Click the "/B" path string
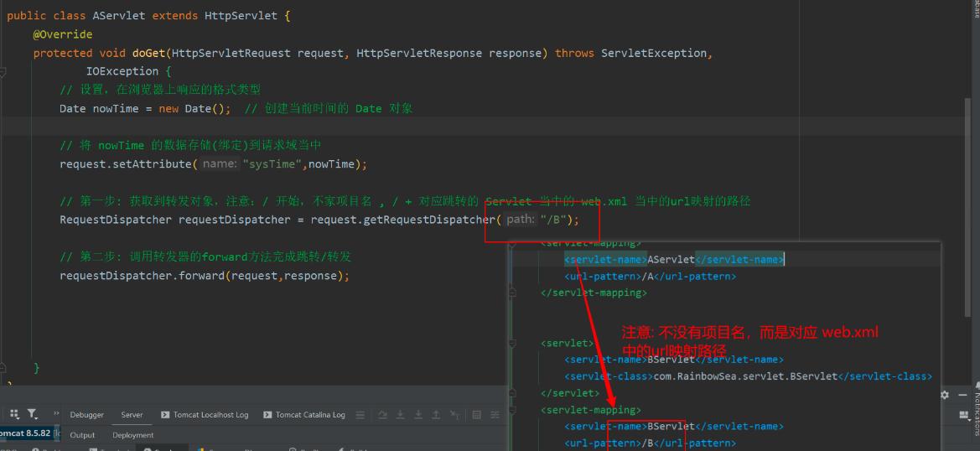 (x=552, y=220)
